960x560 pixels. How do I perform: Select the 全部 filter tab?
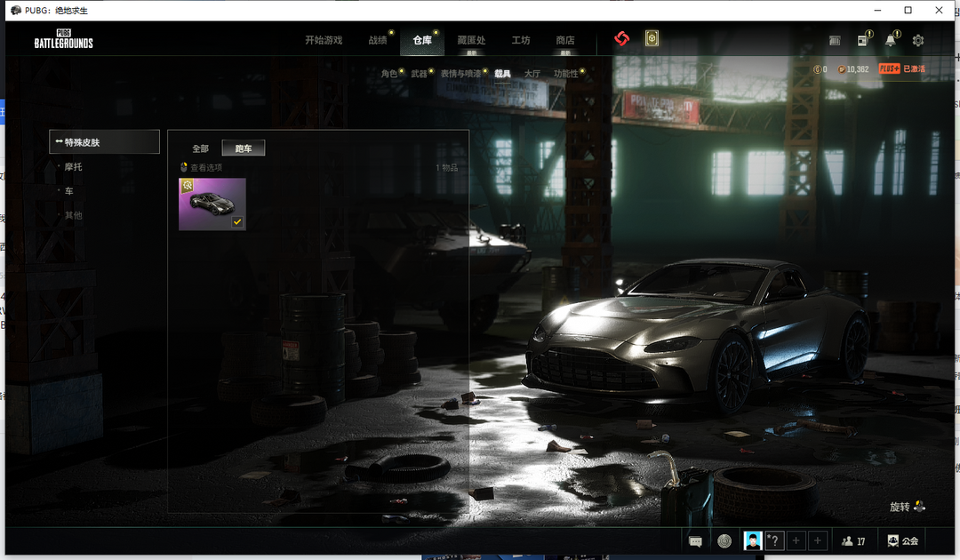[x=201, y=148]
